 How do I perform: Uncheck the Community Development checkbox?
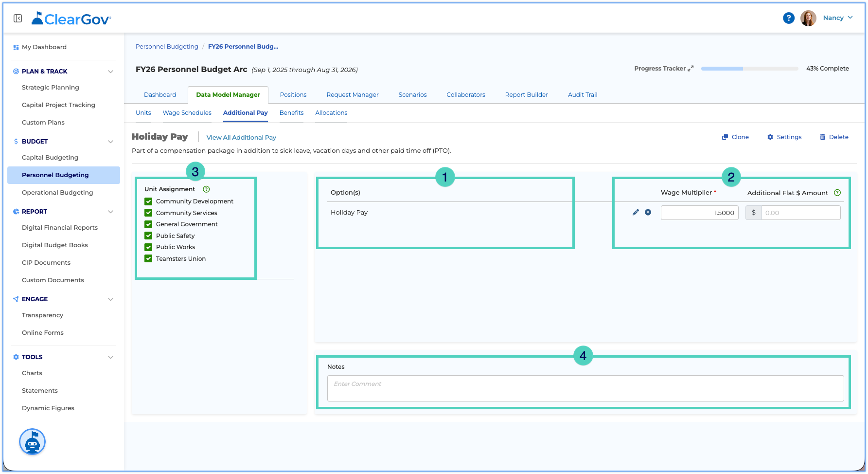148,201
